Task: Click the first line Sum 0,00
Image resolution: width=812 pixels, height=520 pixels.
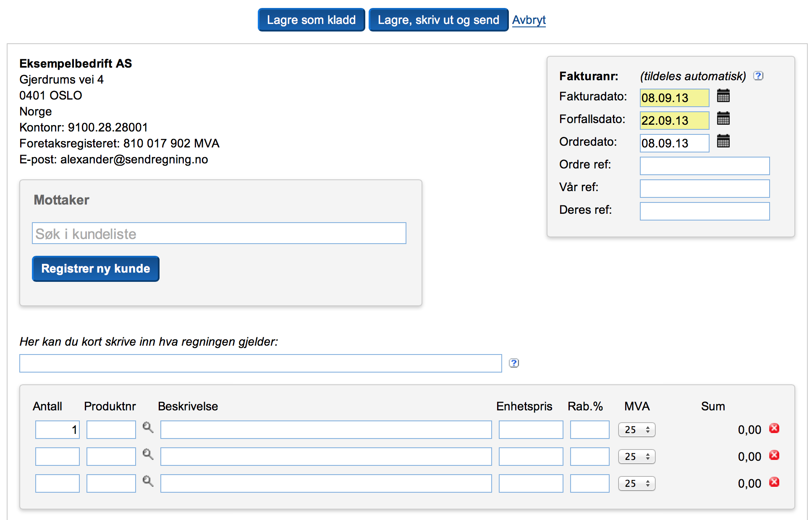Action: click(x=749, y=430)
